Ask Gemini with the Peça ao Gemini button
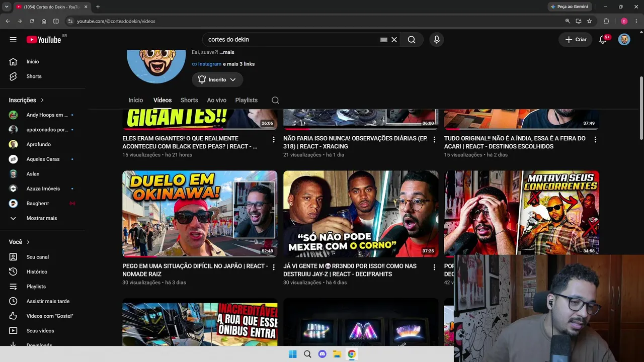The height and width of the screenshot is (362, 644). click(569, 7)
